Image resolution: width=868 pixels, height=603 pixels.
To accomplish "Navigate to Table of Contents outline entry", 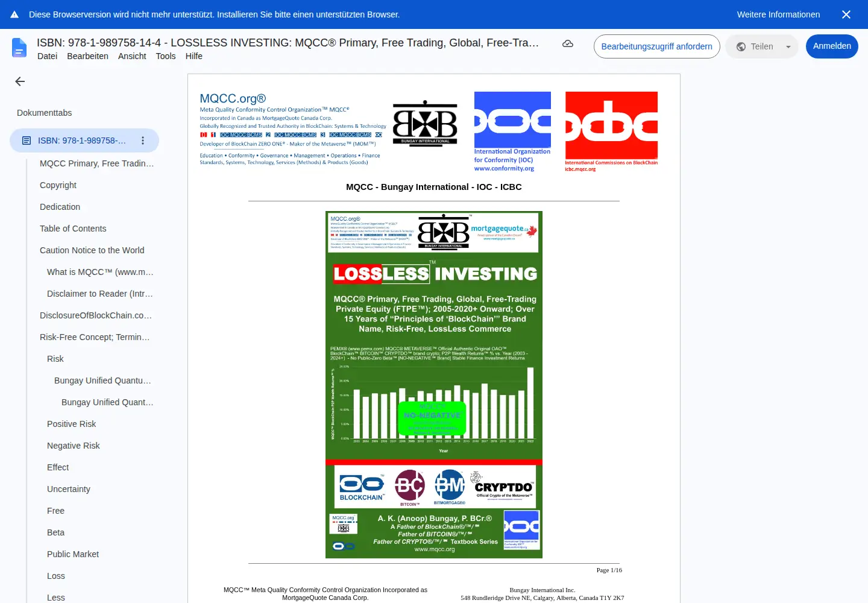I will [73, 229].
